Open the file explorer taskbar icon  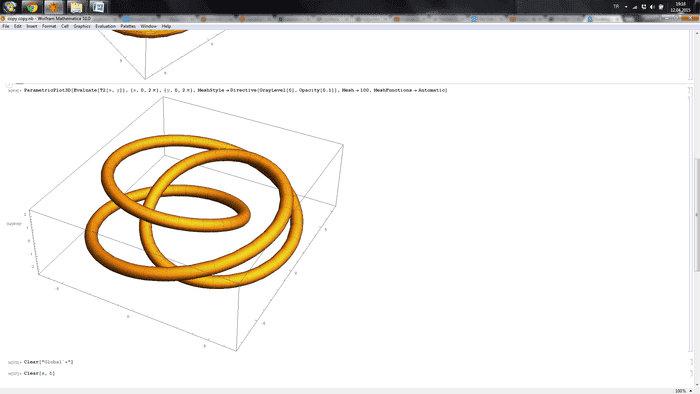76,7
